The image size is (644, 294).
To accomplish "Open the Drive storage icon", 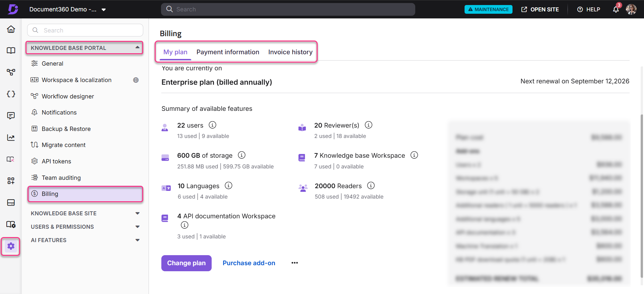I will click(11, 203).
